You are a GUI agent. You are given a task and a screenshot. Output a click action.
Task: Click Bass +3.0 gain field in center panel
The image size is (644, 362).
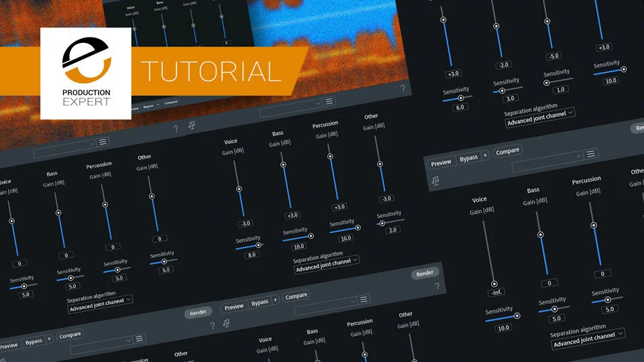point(292,215)
